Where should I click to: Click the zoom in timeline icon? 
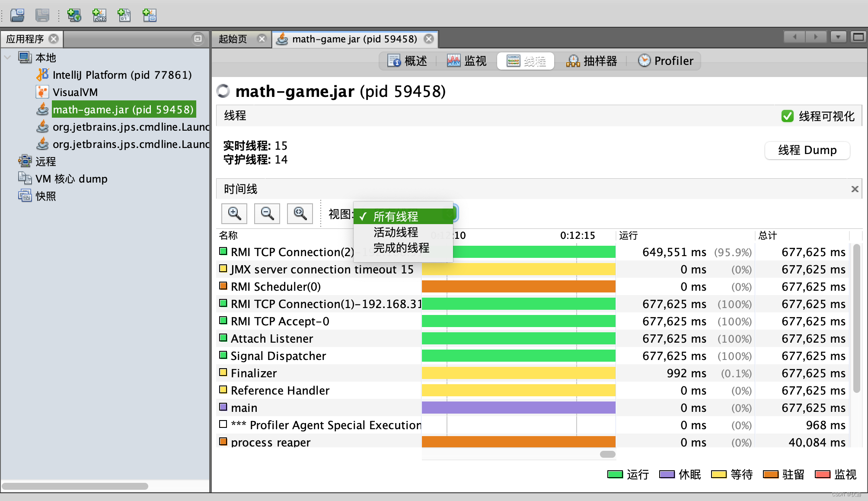point(234,213)
